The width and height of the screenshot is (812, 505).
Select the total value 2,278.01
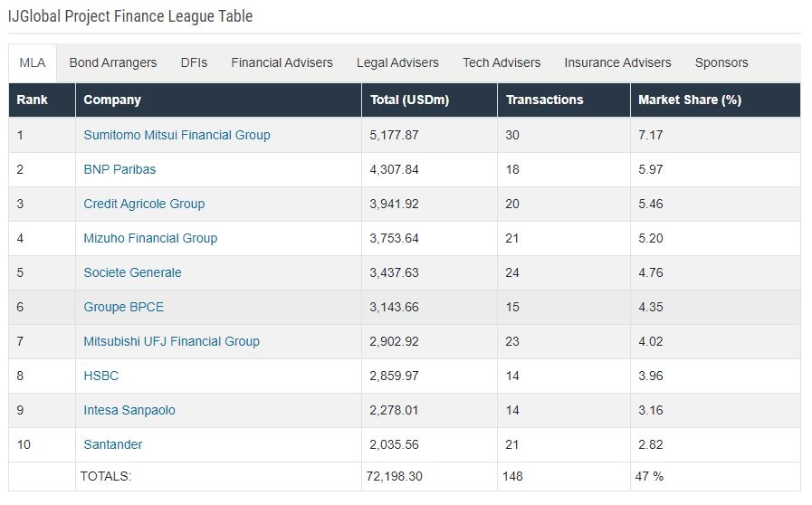click(394, 410)
